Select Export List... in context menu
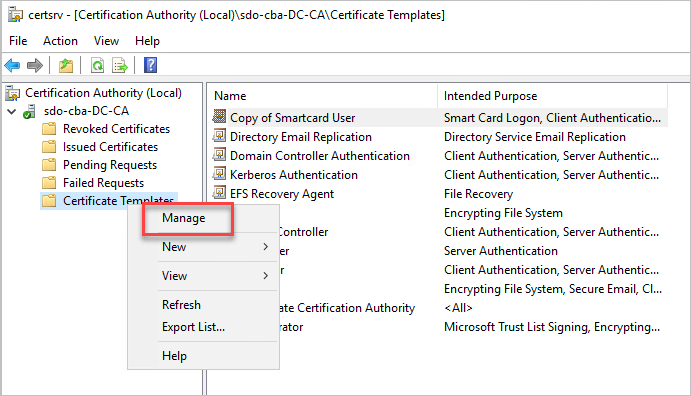 coord(193,327)
